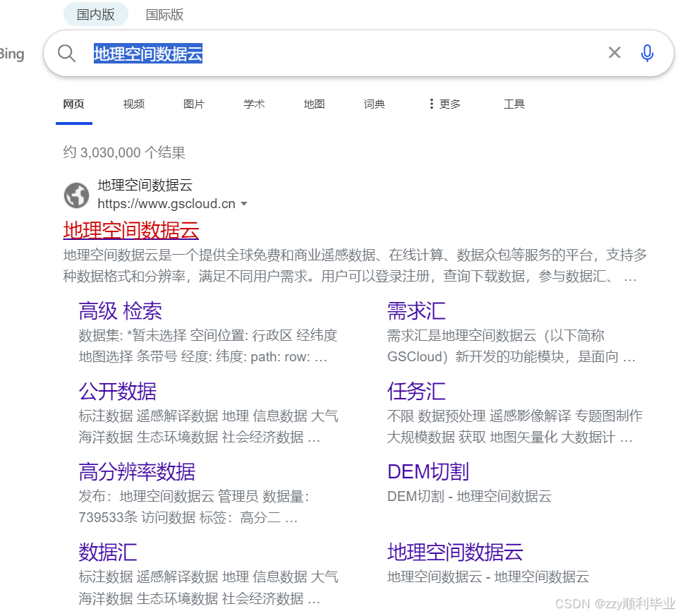Open the 公开数据 sitelink
The width and height of the screenshot is (678, 616).
(118, 391)
